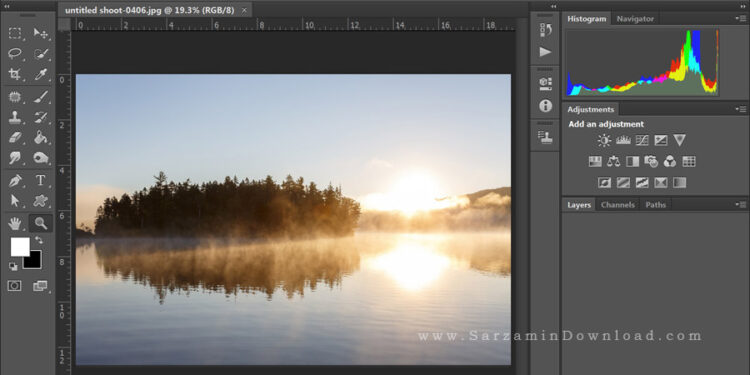Open the Clone Source panel icon

[545, 137]
